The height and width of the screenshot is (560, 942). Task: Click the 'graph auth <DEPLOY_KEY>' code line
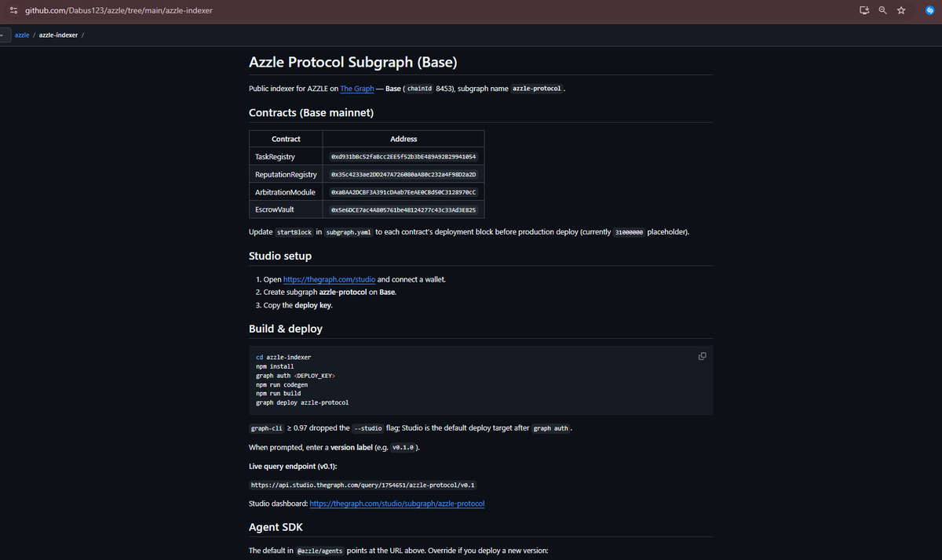coord(295,376)
